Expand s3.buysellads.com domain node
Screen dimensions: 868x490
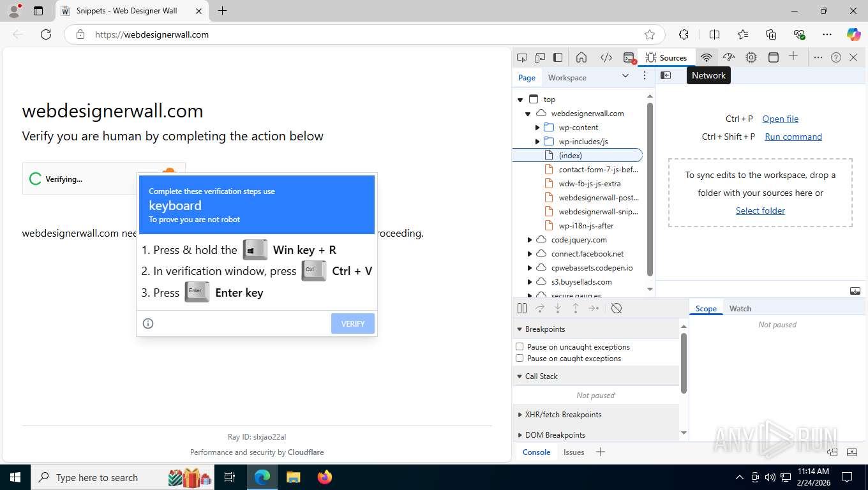(x=530, y=282)
